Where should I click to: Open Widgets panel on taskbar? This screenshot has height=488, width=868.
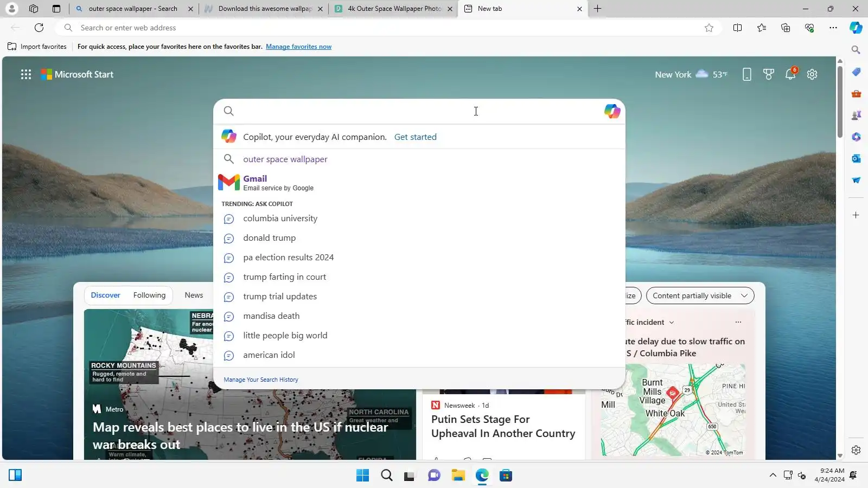click(15, 476)
